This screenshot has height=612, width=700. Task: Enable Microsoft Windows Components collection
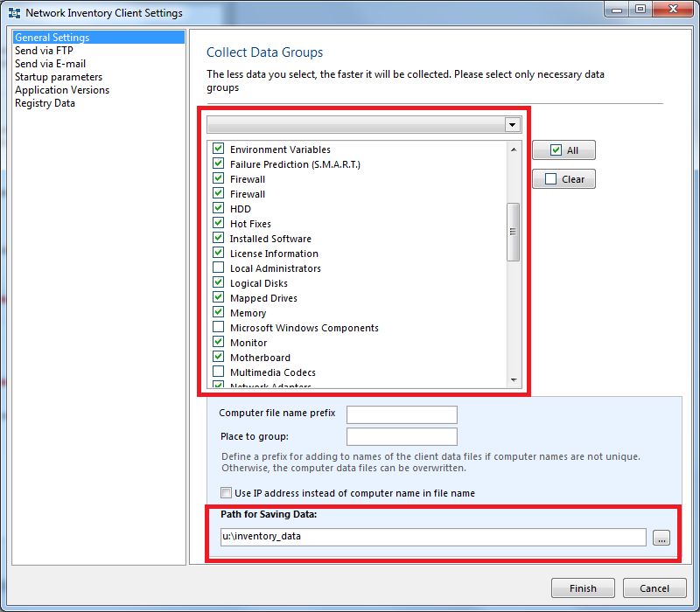coord(218,327)
